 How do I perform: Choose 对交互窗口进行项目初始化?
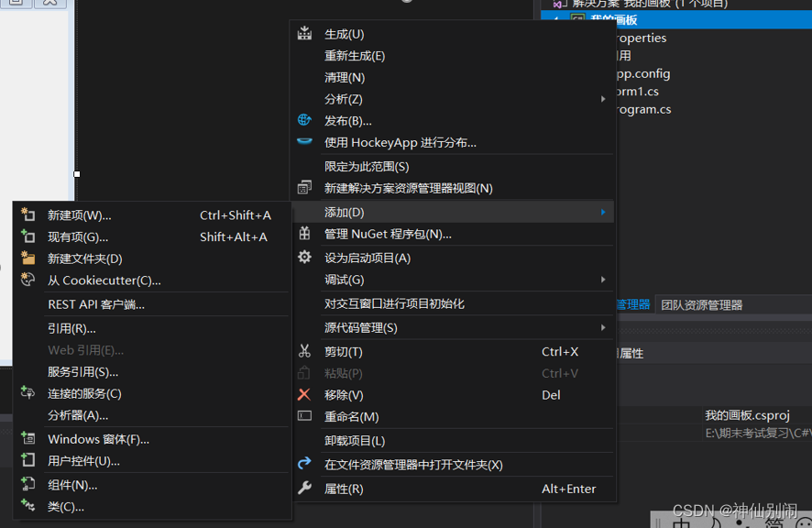(453, 303)
